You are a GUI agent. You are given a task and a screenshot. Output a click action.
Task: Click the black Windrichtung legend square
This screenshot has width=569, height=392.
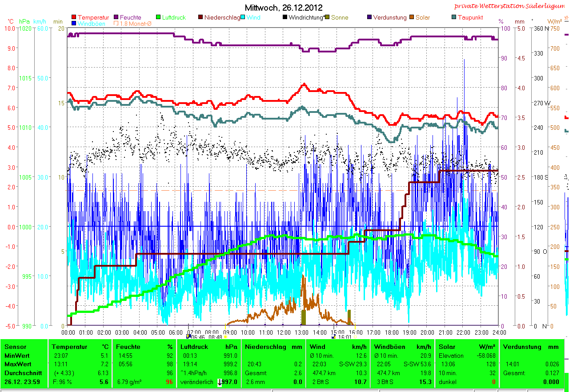tap(285, 18)
